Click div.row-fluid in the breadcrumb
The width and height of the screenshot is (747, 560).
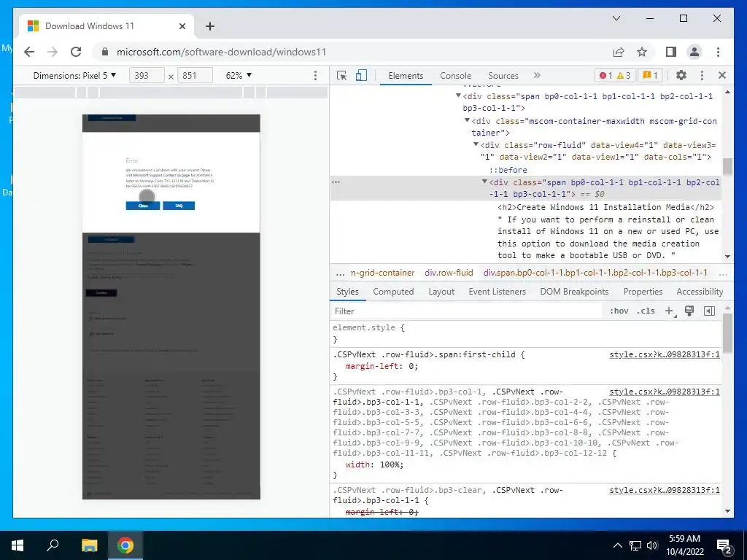(449, 273)
